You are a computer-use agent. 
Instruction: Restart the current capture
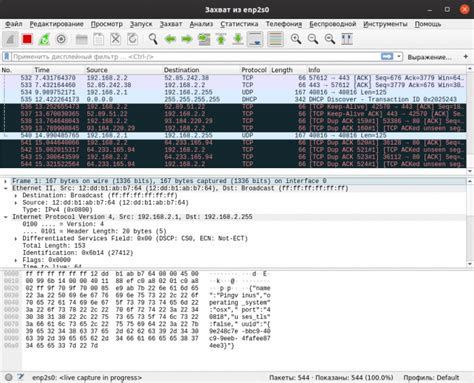(44, 39)
